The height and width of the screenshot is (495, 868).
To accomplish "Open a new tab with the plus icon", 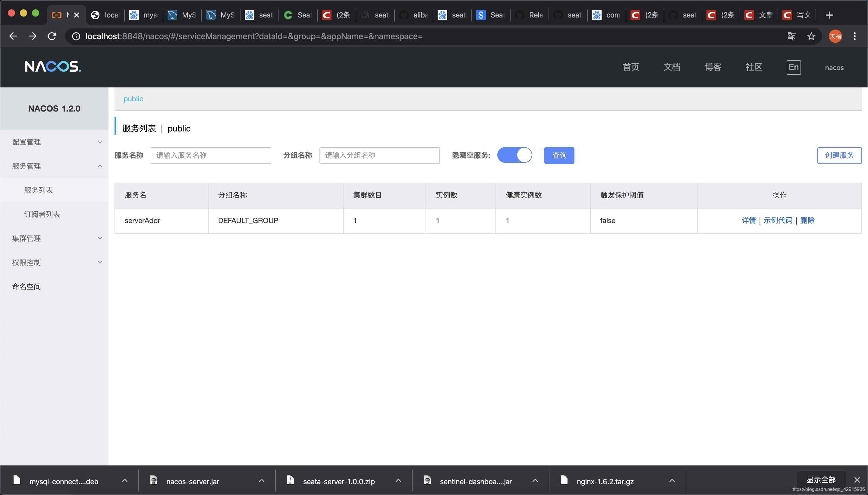I will coord(829,15).
